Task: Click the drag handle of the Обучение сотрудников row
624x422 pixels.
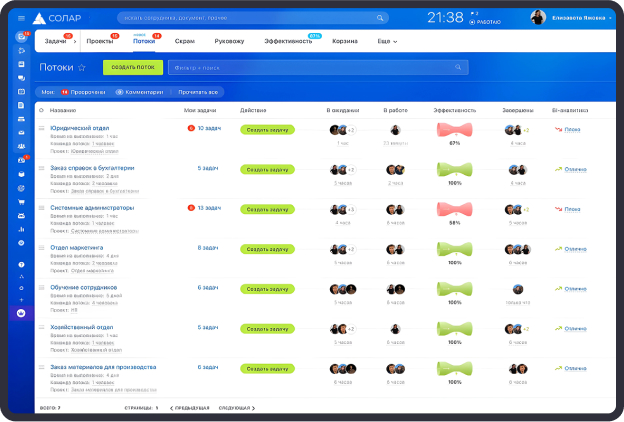Action: point(41,287)
